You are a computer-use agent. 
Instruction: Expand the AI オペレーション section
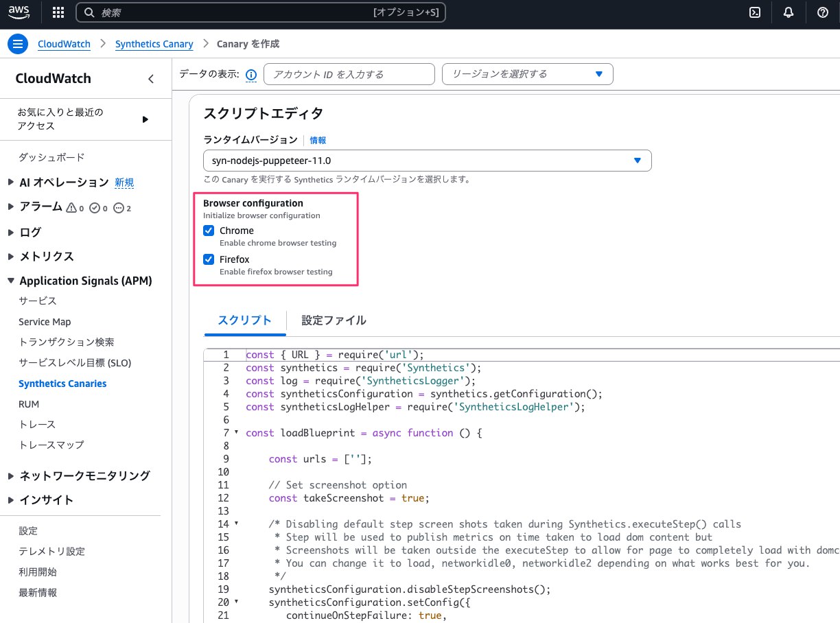(x=10, y=183)
